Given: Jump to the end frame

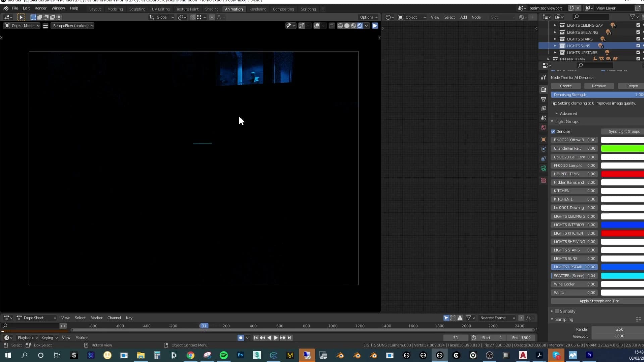Looking at the screenshot, I should [290, 338].
